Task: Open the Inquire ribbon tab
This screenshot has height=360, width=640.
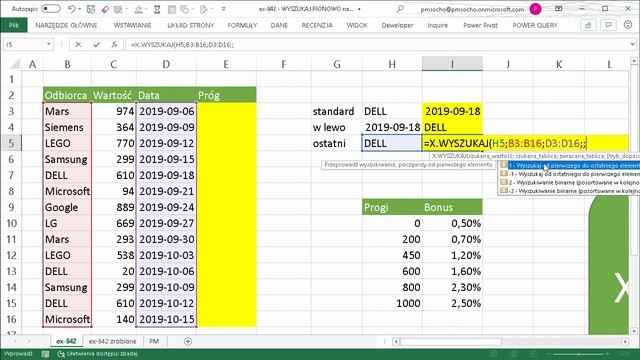Action: pyautogui.click(x=438, y=25)
